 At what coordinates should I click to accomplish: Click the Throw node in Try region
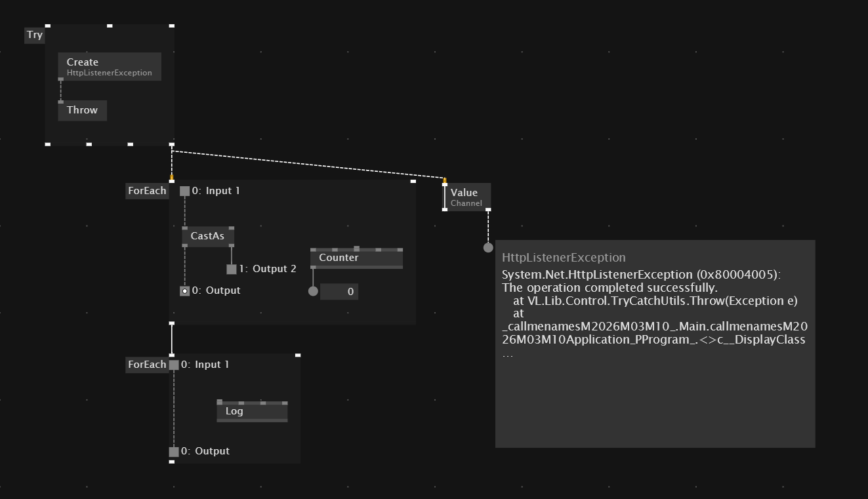[x=82, y=110]
